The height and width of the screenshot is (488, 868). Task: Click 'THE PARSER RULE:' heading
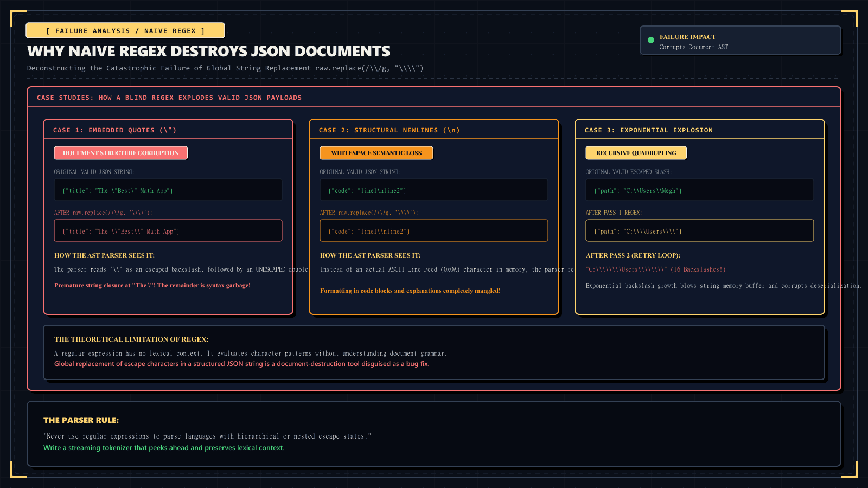coord(81,420)
